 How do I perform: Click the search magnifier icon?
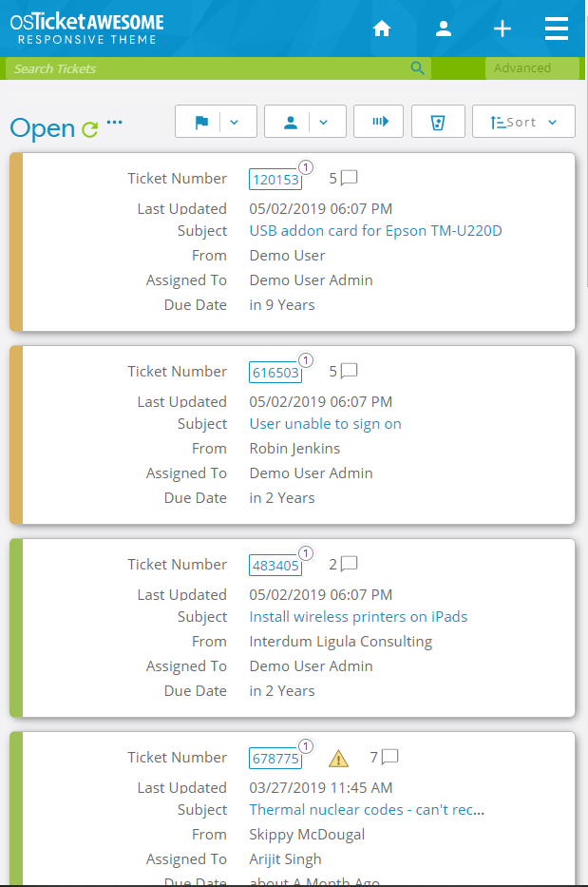[x=416, y=68]
